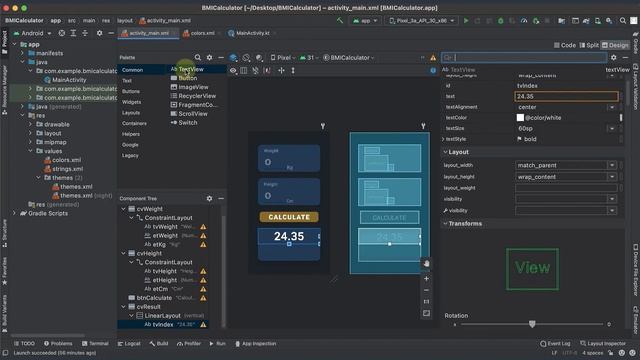
Task: Switch to the activity_main.xml tab
Action: (149, 33)
